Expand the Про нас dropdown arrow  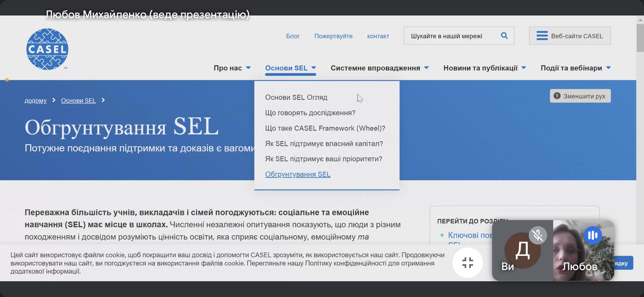(248, 67)
